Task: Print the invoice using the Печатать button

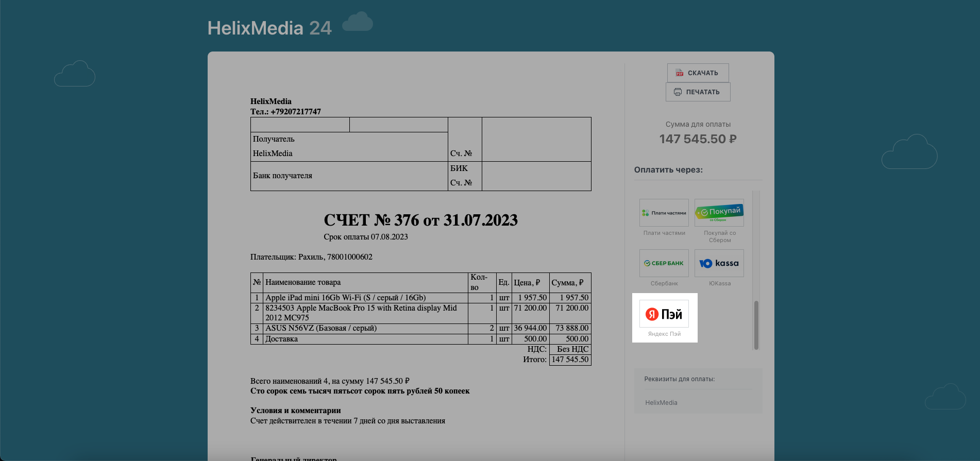Action: [698, 92]
